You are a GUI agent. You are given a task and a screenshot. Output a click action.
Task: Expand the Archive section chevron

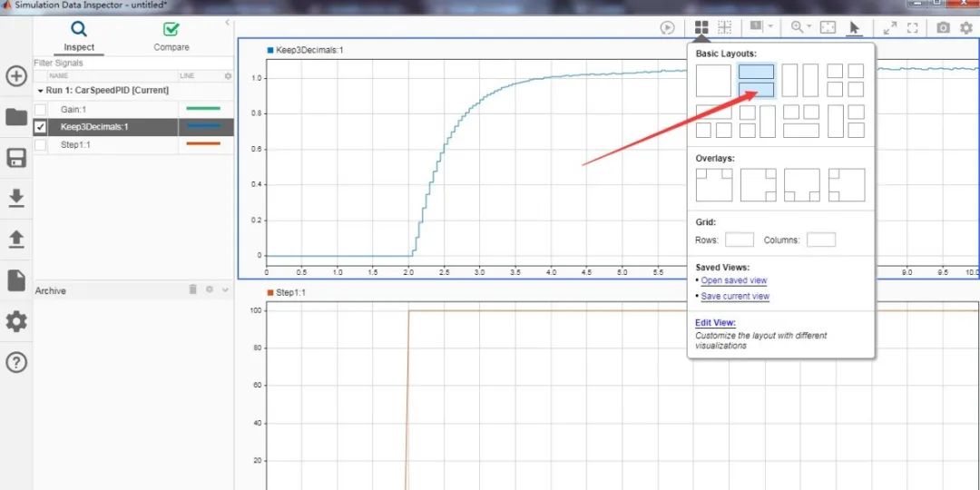pos(226,290)
